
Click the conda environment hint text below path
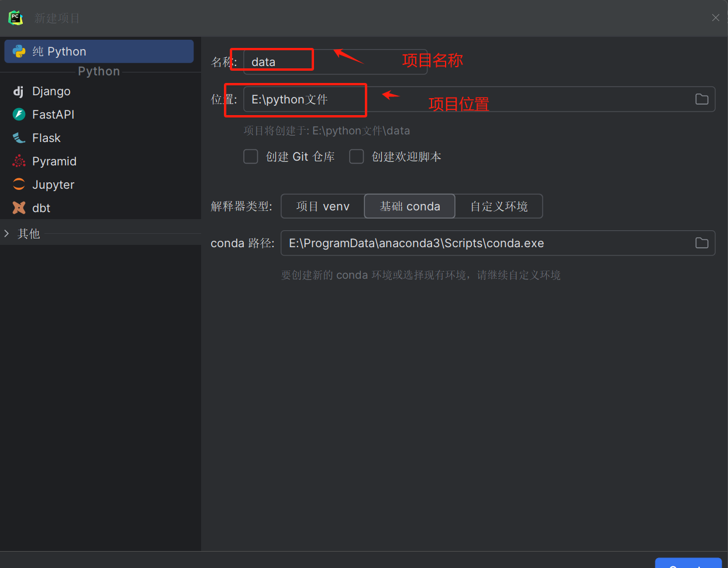tap(421, 275)
